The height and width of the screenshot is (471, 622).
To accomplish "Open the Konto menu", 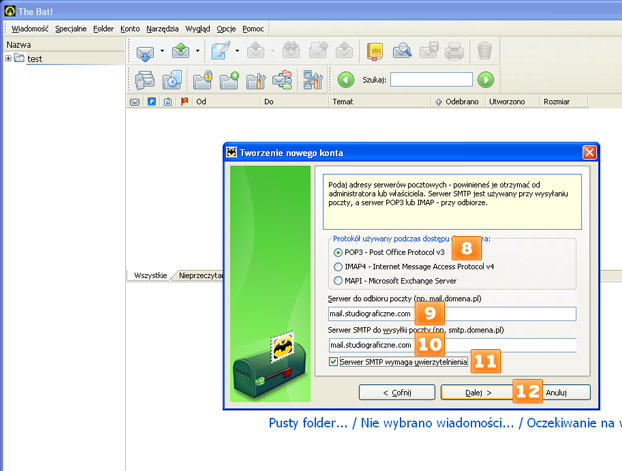I will coord(130,29).
